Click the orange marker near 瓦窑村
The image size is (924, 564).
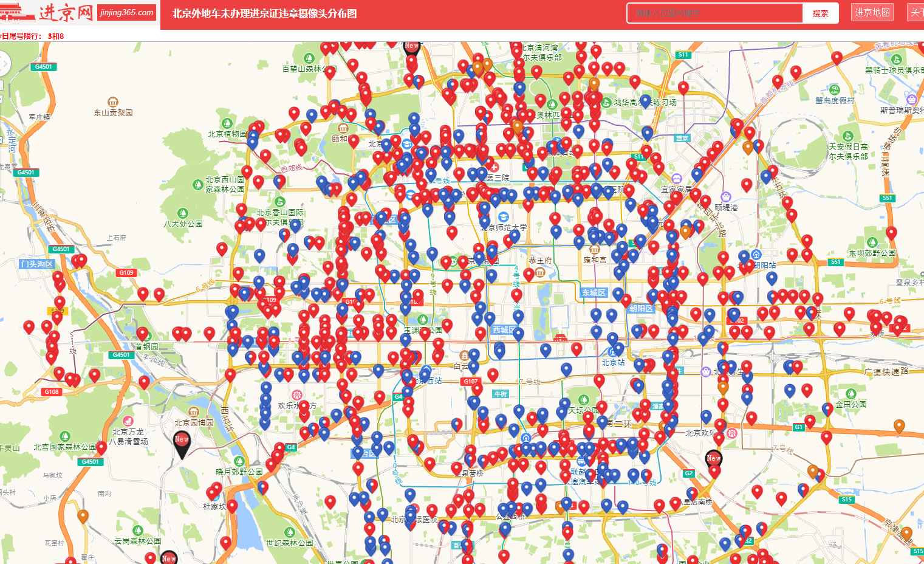[83, 516]
